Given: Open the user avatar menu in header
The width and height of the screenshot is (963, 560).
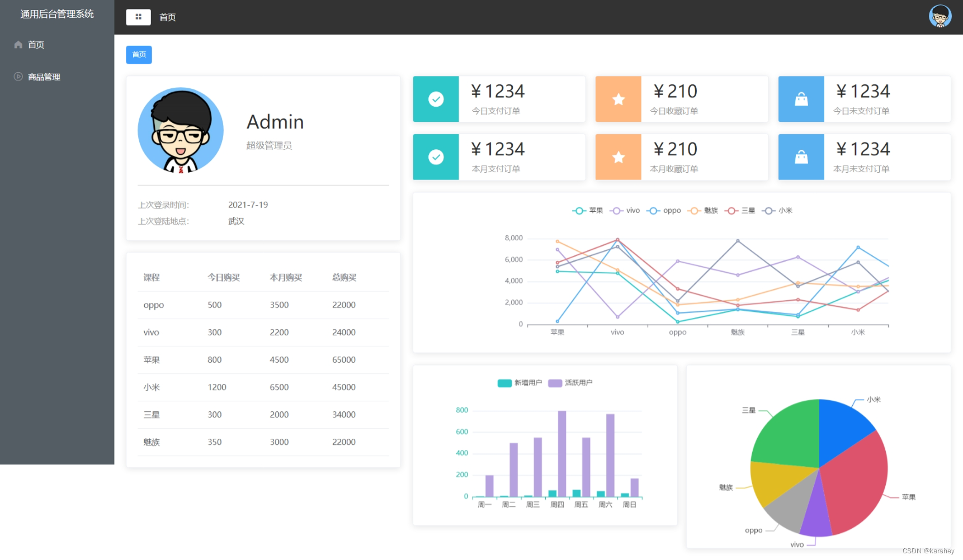Looking at the screenshot, I should point(940,16).
